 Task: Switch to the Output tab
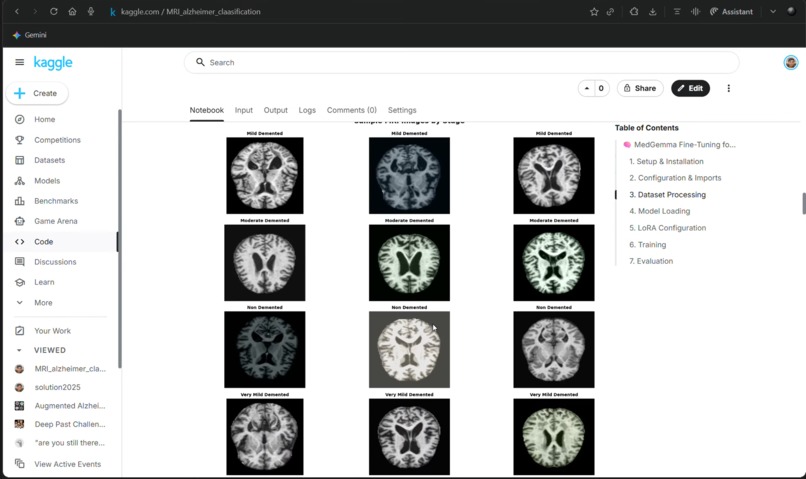point(276,110)
